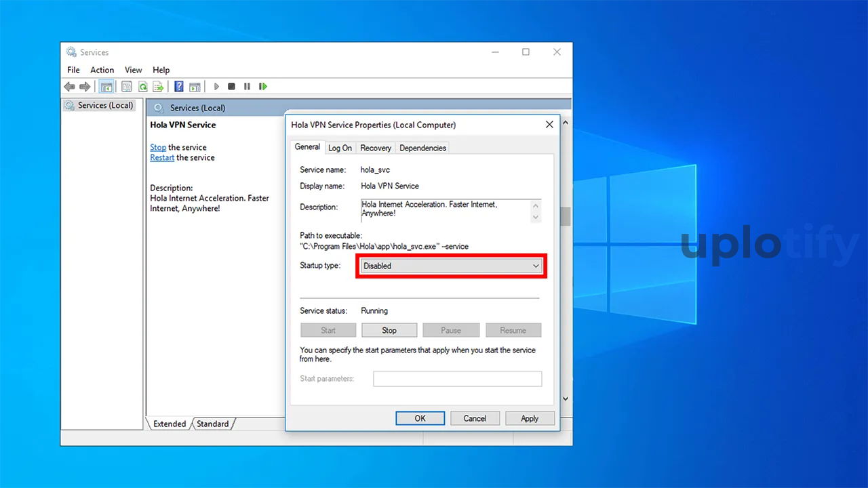Click the hola_svc service name value
Screen dimensions: 868x488
pyautogui.click(x=375, y=169)
